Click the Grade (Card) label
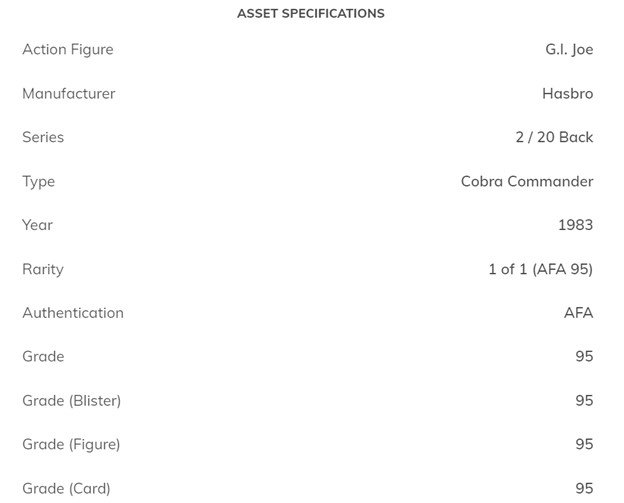The height and width of the screenshot is (503, 624). (x=66, y=488)
